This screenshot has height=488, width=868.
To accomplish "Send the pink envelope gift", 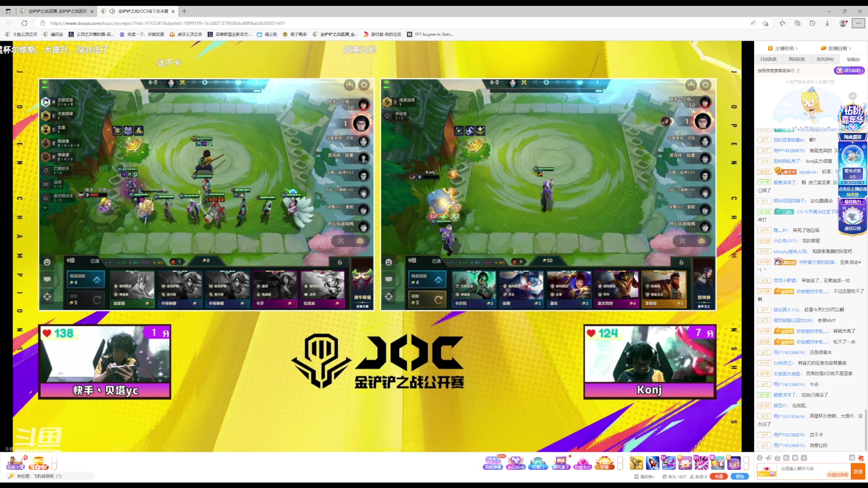I will pyautogui.click(x=685, y=463).
